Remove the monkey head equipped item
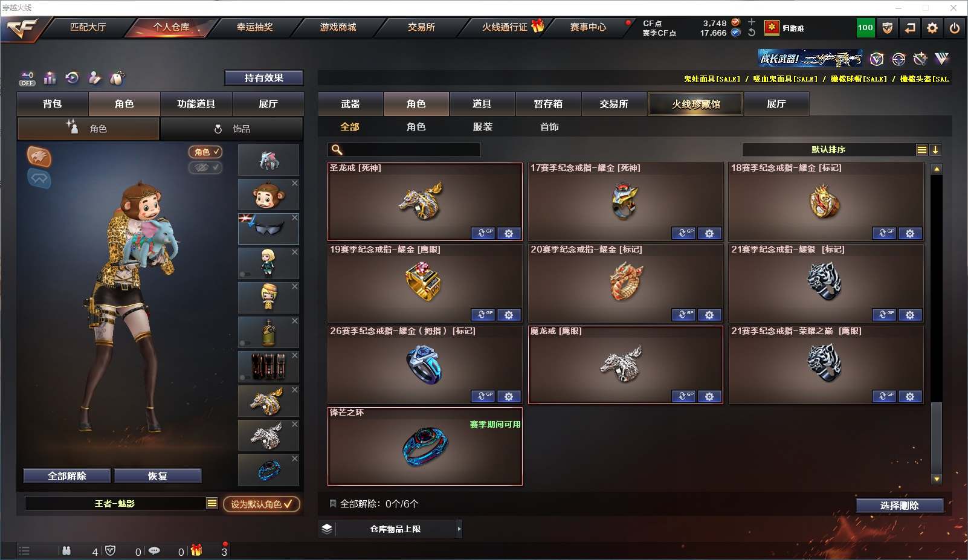Image resolution: width=968 pixels, height=560 pixels. (295, 183)
